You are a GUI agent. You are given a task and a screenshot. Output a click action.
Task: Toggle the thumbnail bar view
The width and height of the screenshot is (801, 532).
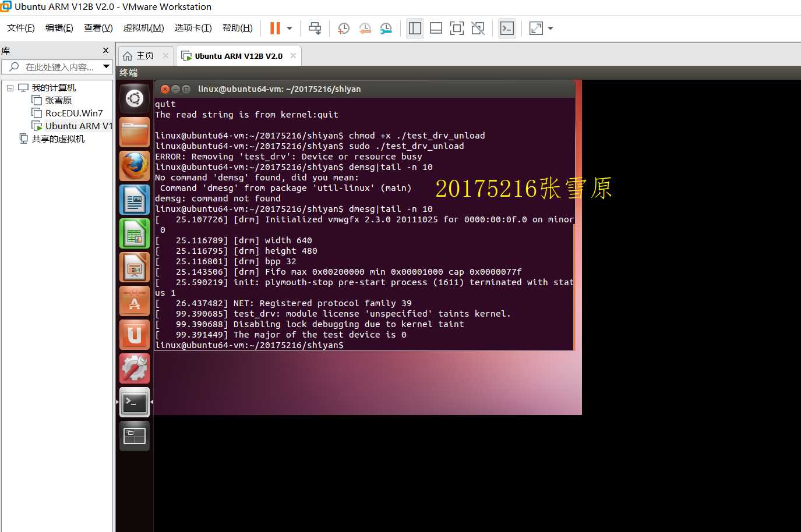pos(436,28)
